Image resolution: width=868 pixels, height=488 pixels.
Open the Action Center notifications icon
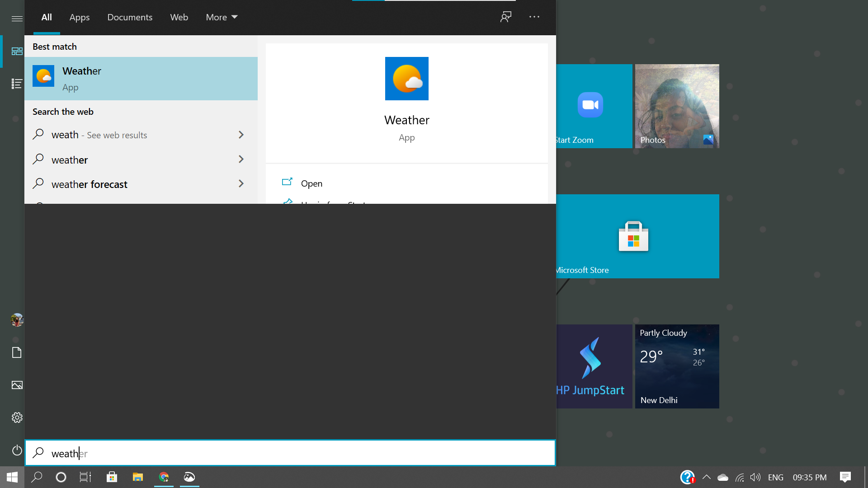pyautogui.click(x=845, y=477)
